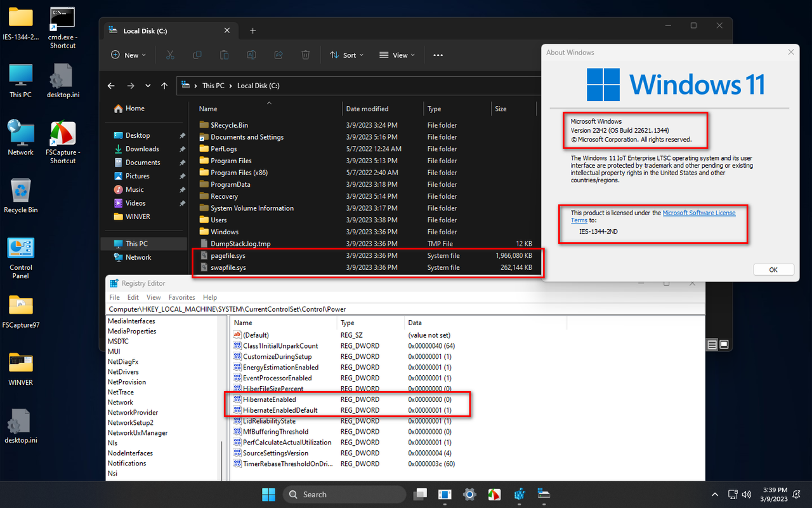Open the Help menu in Registry Editor
This screenshot has height=508, width=812.
tap(210, 297)
